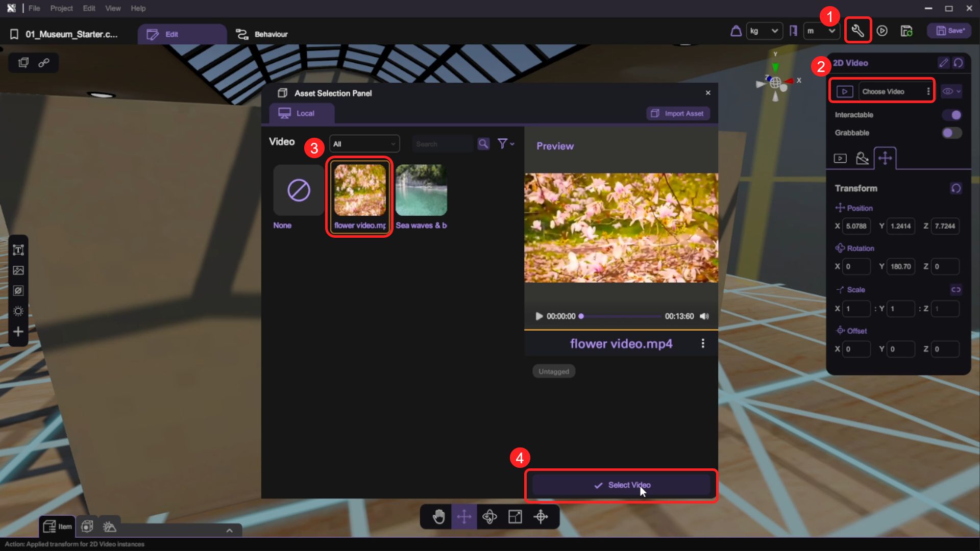Viewport: 980px width, 551px height.
Task: Click the image tool in left sidebar
Action: [x=18, y=270]
